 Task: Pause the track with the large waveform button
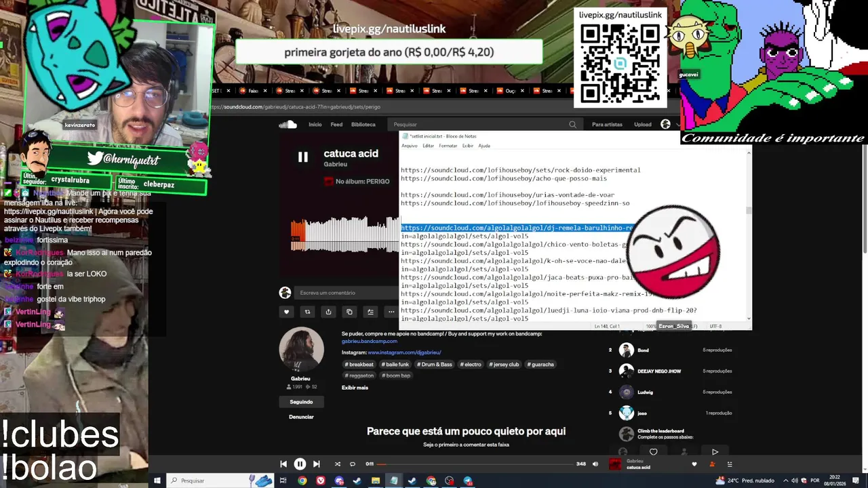pos(302,157)
